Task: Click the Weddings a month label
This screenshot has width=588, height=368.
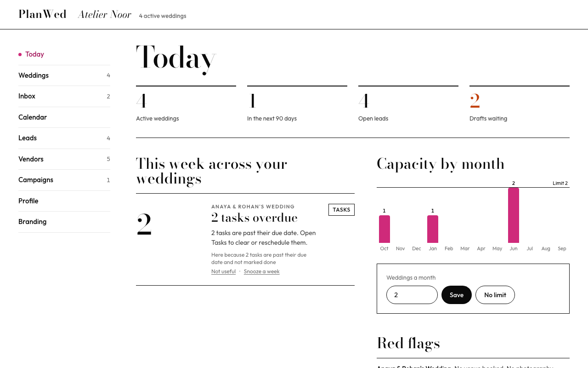Action: [411, 278]
